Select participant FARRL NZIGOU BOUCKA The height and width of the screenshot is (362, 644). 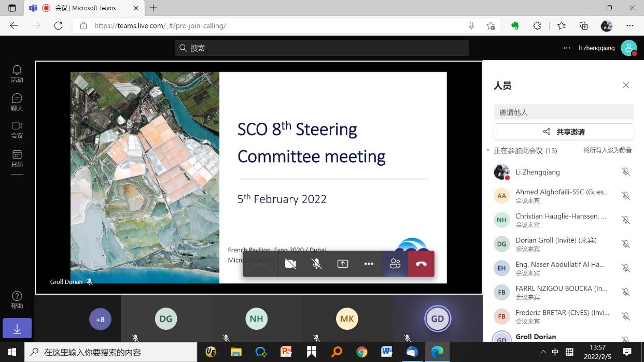[x=564, y=292]
